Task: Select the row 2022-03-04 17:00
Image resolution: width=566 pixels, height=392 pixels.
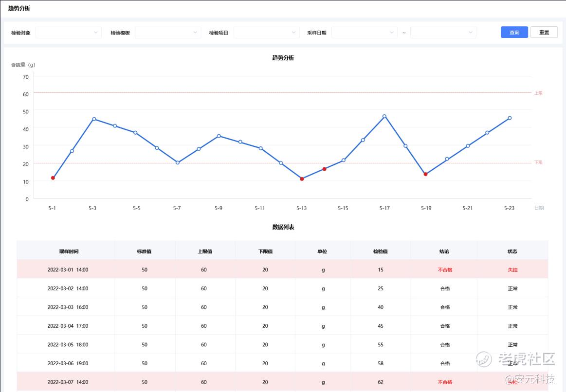Action: coord(282,326)
